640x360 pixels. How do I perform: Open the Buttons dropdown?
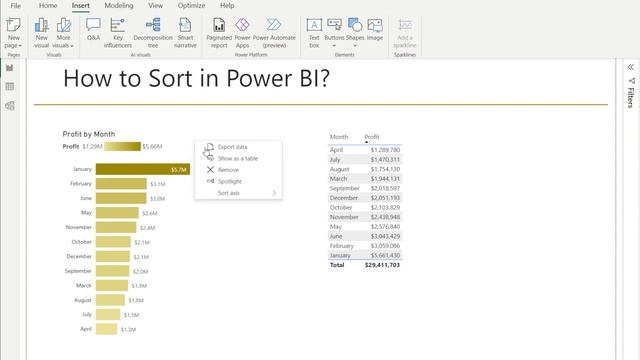point(334,33)
